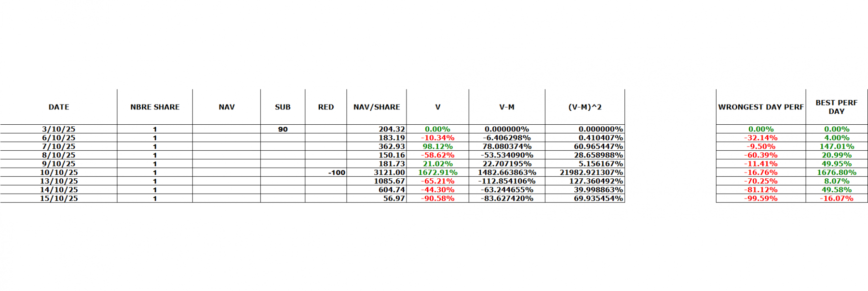Click the DATE column header
This screenshot has width=868, height=291.
pyautogui.click(x=58, y=107)
